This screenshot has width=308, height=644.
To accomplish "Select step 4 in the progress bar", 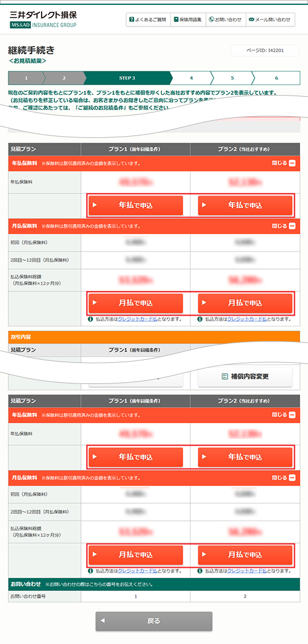I will (x=191, y=77).
